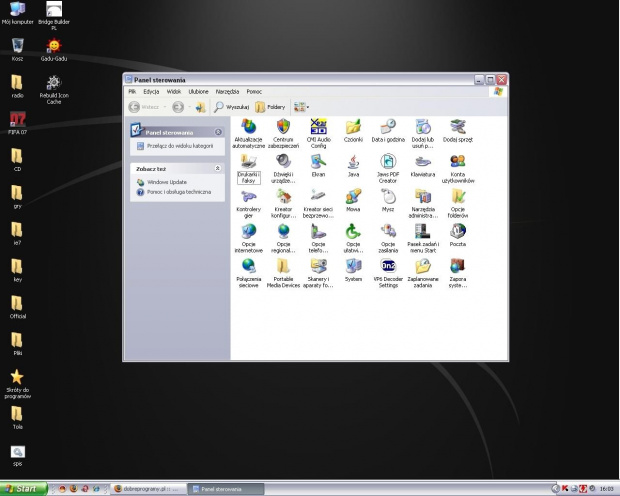Open System properties icon
Image resolution: width=620 pixels, height=496 pixels.
click(353, 270)
